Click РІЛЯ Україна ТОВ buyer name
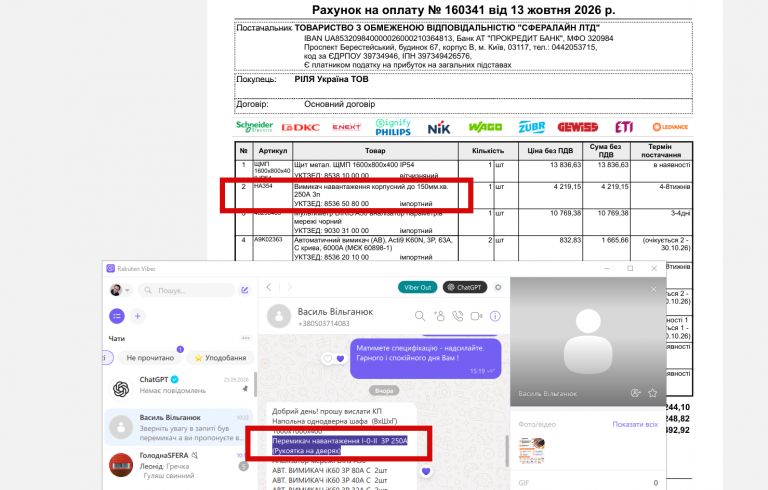Image resolution: width=768 pixels, height=490 pixels. coord(331,79)
